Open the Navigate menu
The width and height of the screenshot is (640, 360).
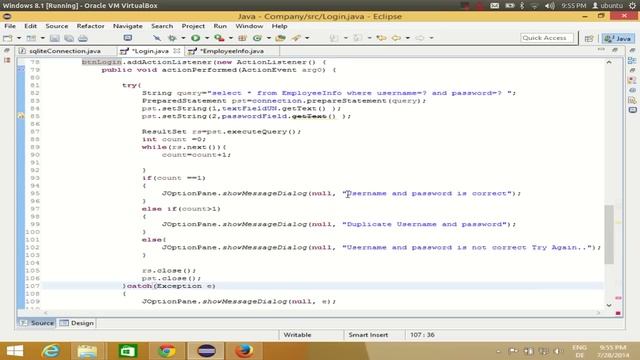[x=128, y=26]
